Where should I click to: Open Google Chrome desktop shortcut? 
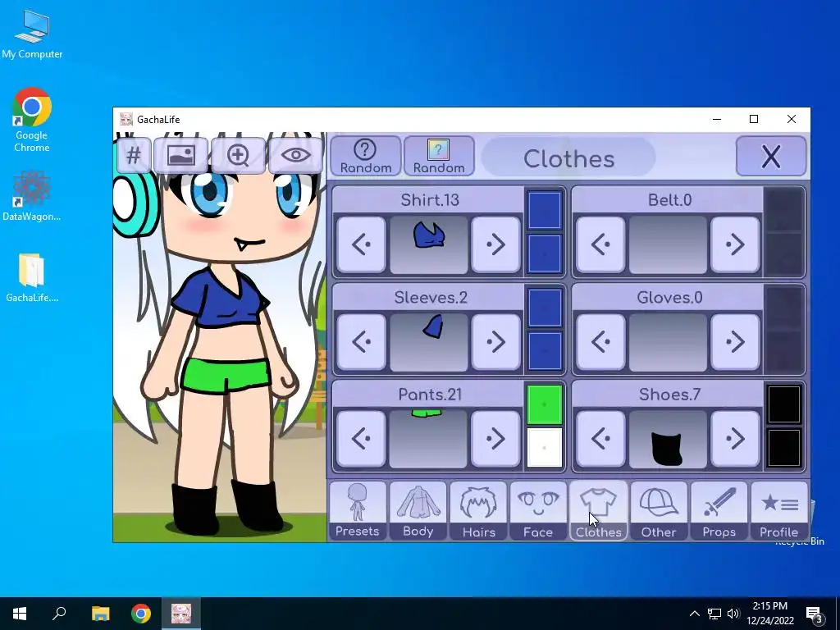(x=32, y=120)
